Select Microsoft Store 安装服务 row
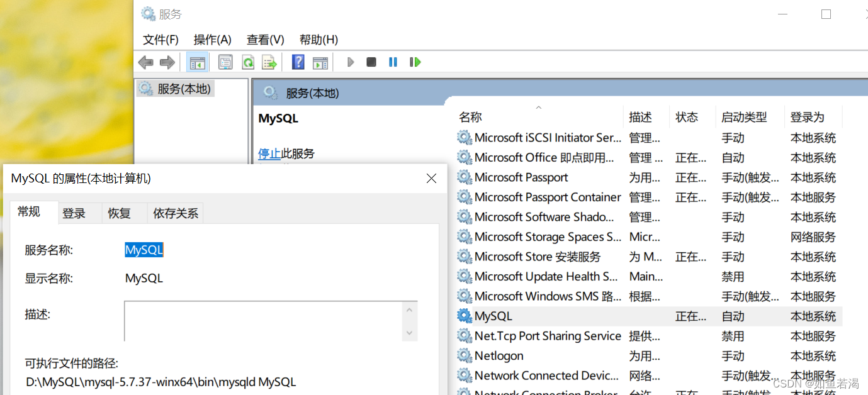 point(648,257)
